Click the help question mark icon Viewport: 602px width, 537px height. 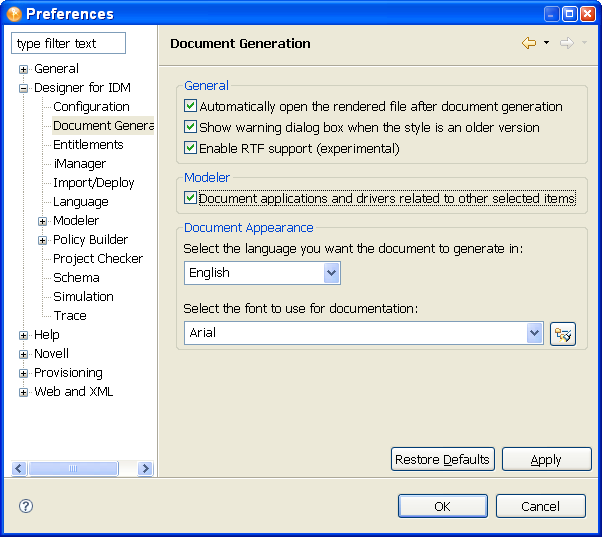point(26,506)
